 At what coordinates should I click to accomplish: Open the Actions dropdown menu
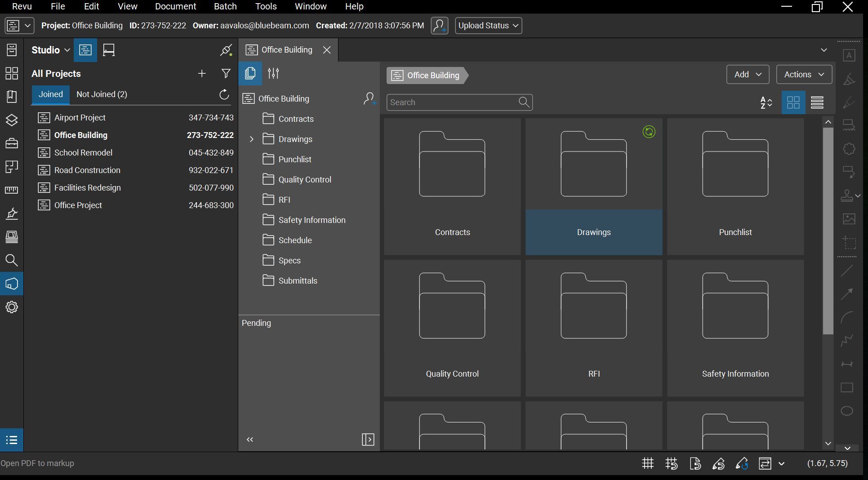[804, 75]
